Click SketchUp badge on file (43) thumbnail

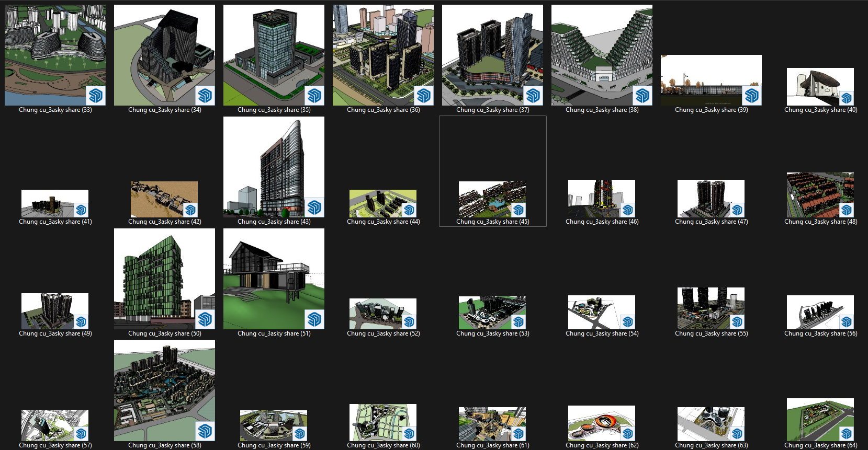pyautogui.click(x=314, y=207)
